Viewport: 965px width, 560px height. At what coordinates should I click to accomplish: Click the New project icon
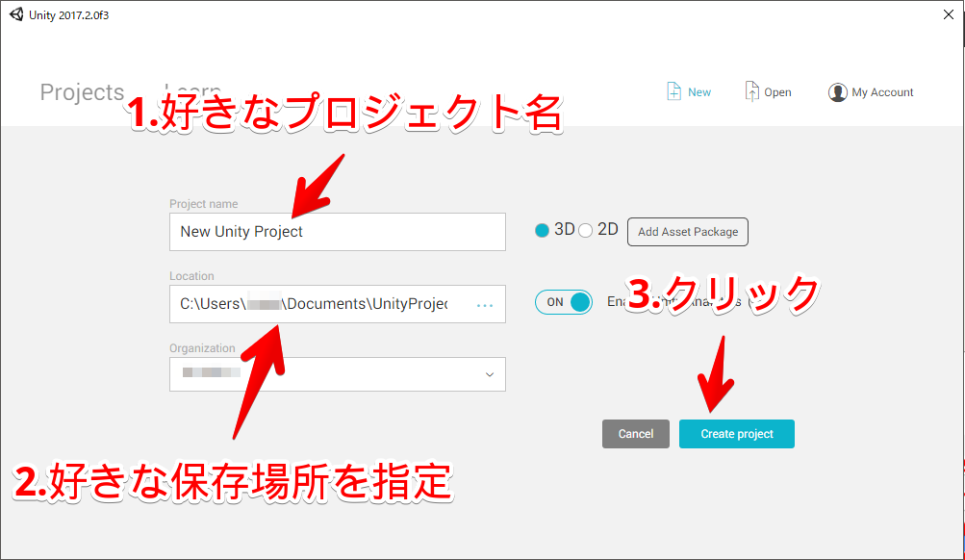point(673,91)
